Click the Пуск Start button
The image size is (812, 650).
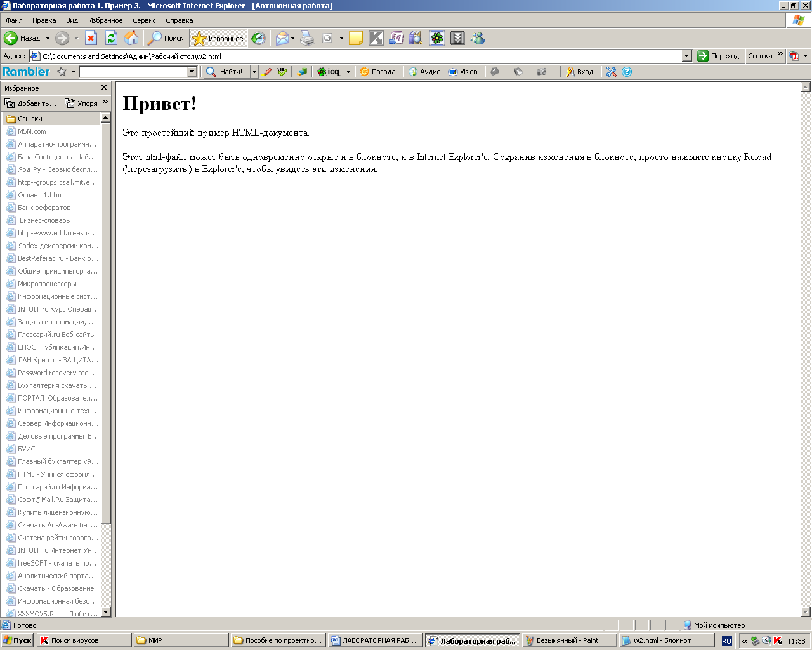point(17,640)
